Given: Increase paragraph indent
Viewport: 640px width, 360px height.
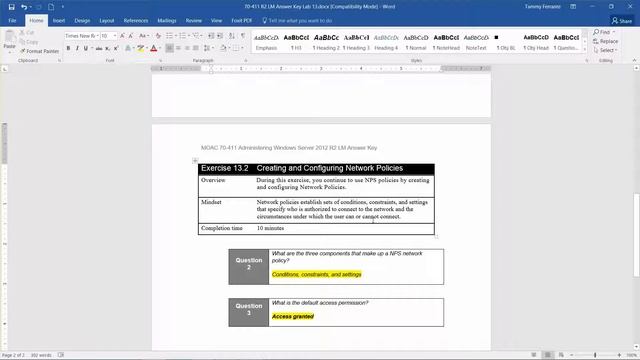Looking at the screenshot, I should pyautogui.click(x=220, y=36).
